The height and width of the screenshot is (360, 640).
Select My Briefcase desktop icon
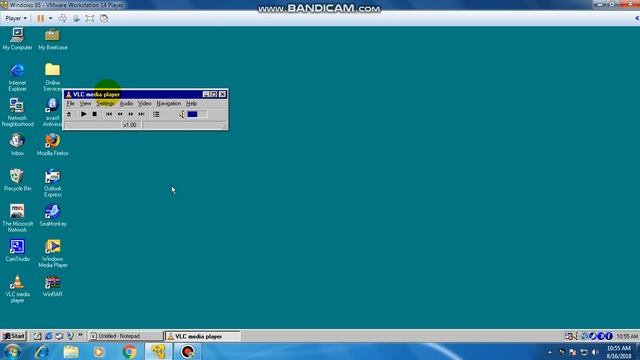[x=53, y=39]
